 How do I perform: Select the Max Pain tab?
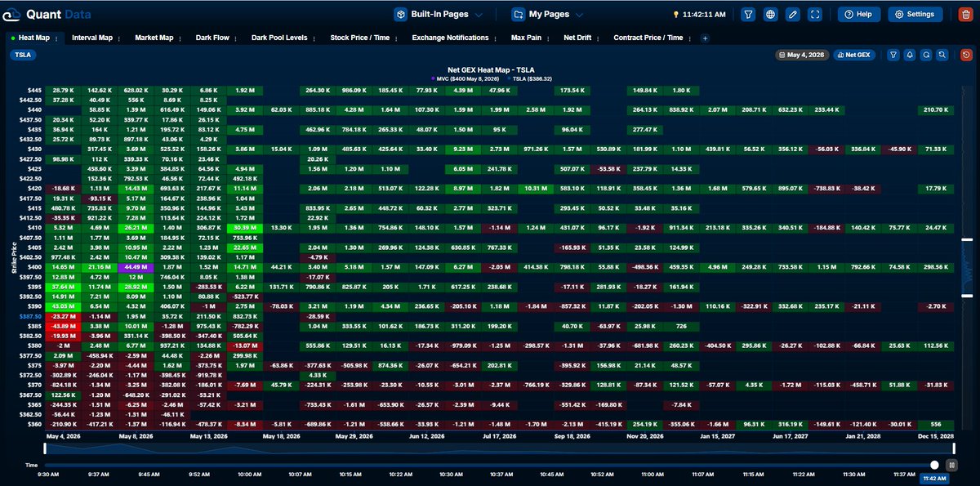point(526,38)
